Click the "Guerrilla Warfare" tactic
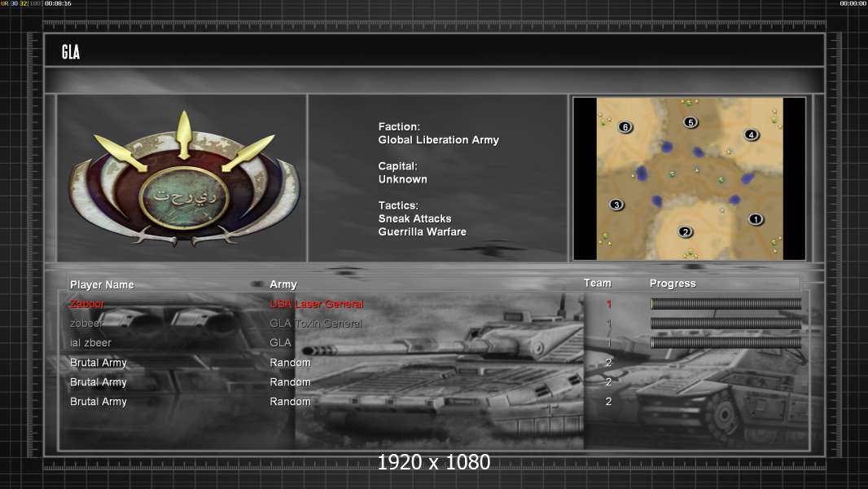868x489 pixels. [423, 232]
